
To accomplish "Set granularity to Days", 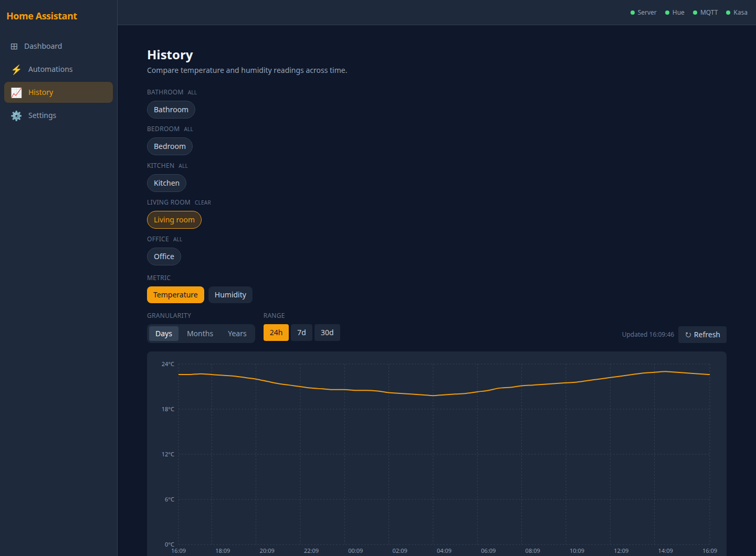I will 164,334.
